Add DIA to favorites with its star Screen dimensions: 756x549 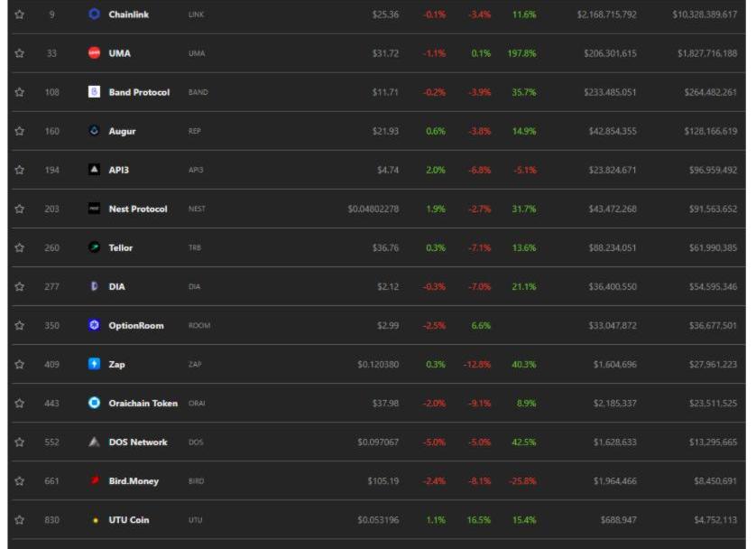point(20,286)
